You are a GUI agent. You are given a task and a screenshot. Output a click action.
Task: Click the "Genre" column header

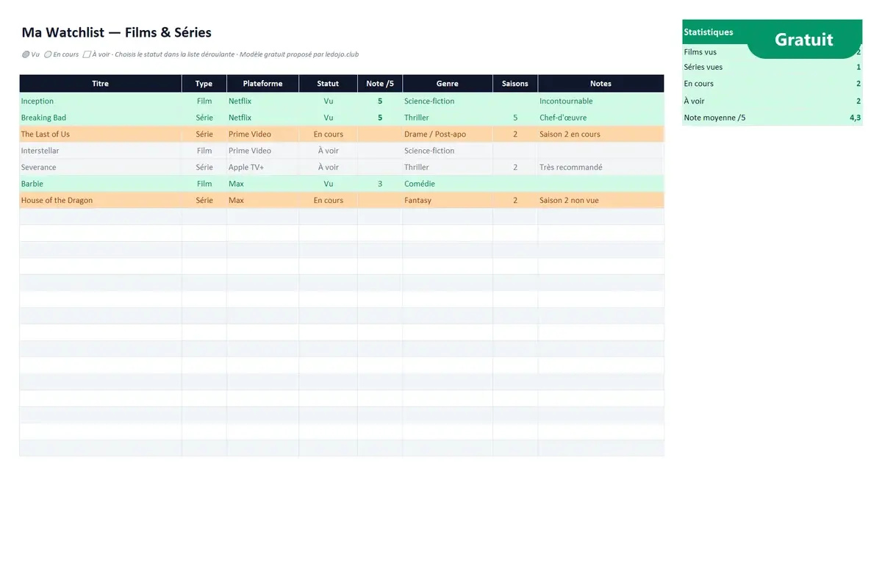pyautogui.click(x=448, y=83)
